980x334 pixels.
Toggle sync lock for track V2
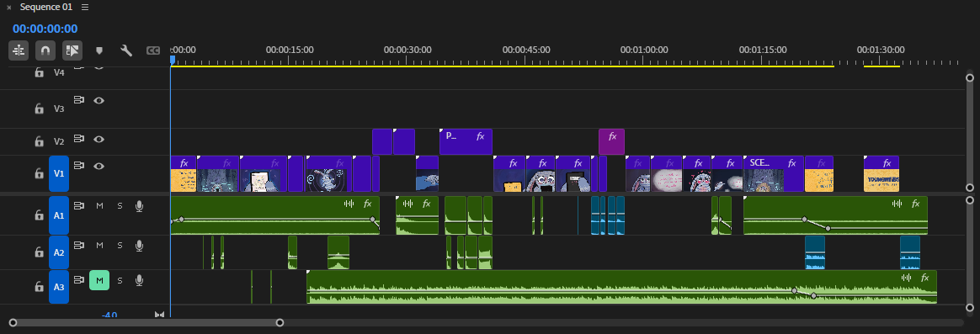(79, 139)
